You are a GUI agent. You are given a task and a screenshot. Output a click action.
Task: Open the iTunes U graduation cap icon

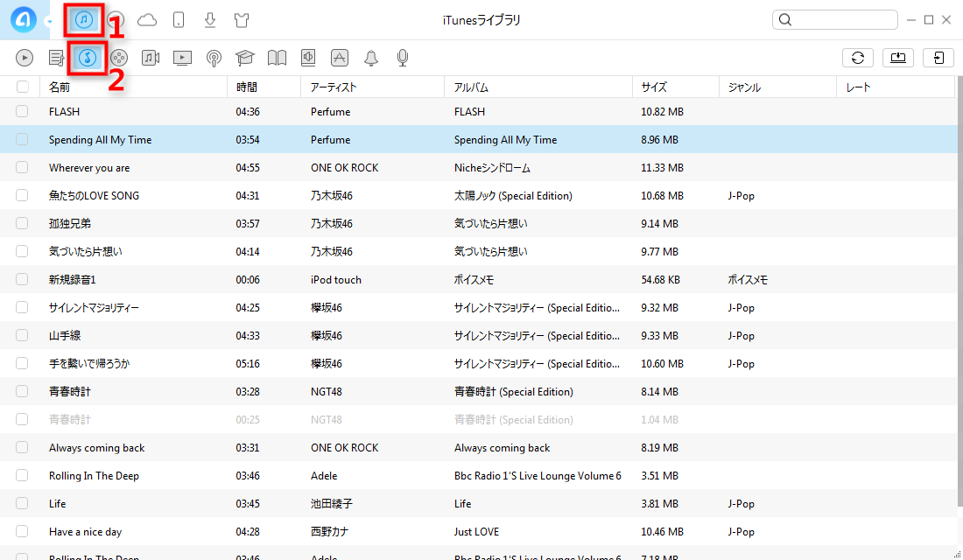[x=245, y=58]
